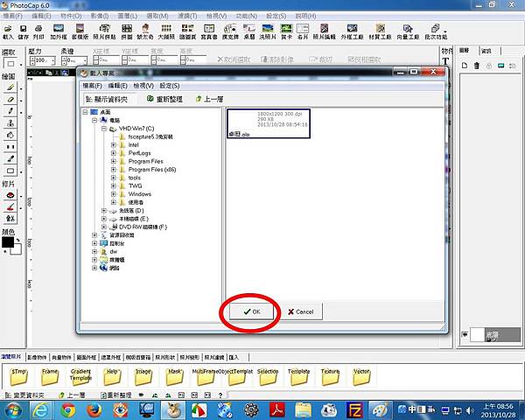The height and width of the screenshot is (420, 525).
Task: Open Google Chrome from the taskbar
Action: [x=68, y=410]
